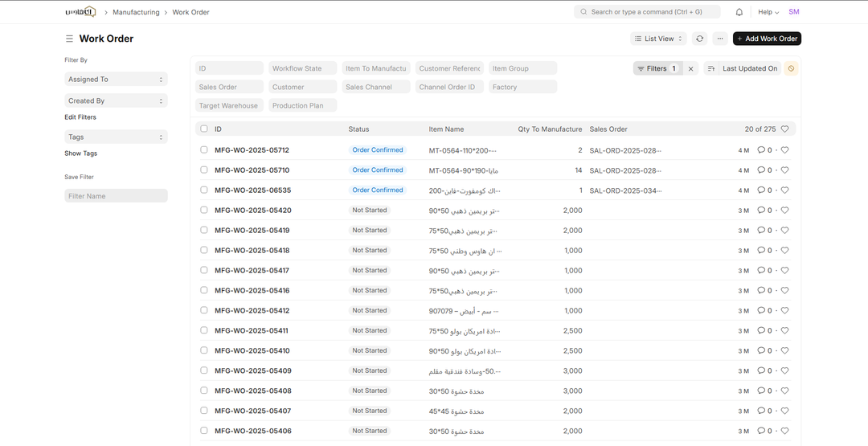Viewport: 868px width, 446px height.
Task: Select the checkbox for MFG-WO-2025-05710
Action: 204,170
